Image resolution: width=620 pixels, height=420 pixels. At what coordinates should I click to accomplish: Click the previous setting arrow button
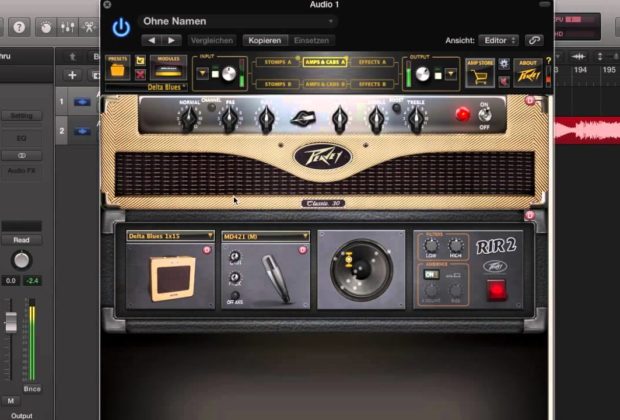[x=151, y=40]
